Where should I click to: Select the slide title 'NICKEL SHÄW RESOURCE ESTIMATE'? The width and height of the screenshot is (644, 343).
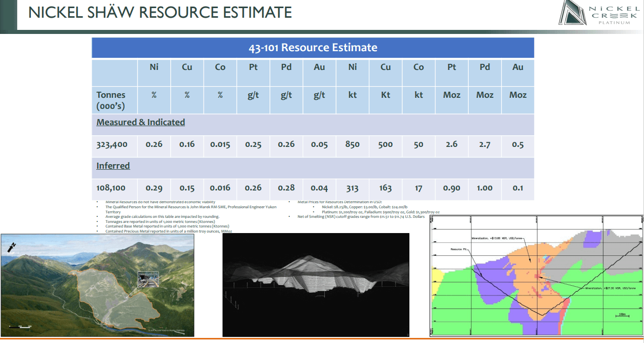pyautogui.click(x=160, y=12)
